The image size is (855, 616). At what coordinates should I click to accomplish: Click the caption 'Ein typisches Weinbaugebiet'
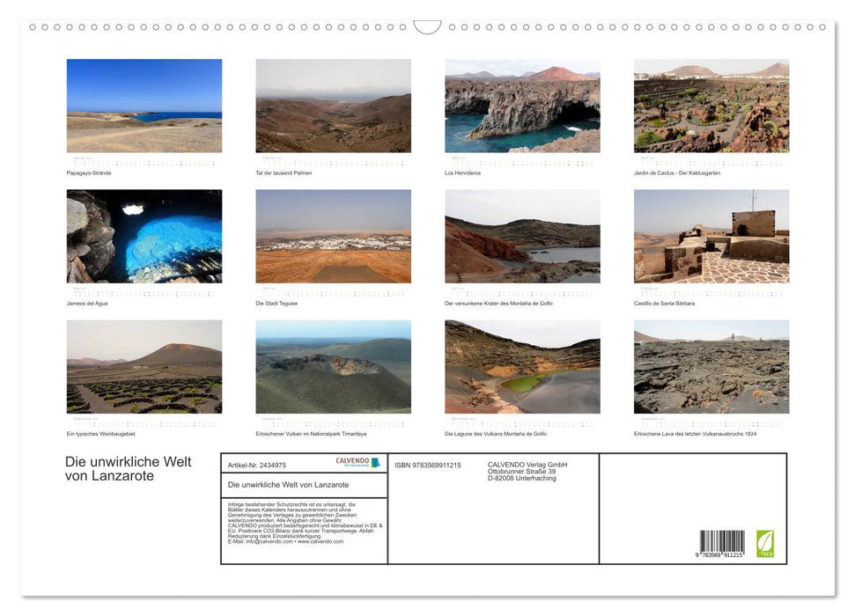tap(101, 434)
